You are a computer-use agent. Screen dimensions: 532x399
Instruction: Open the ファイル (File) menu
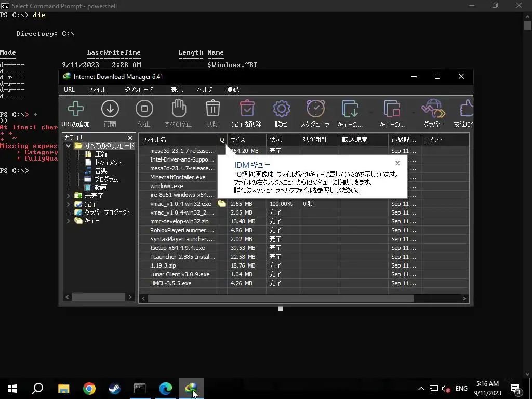tap(97, 89)
